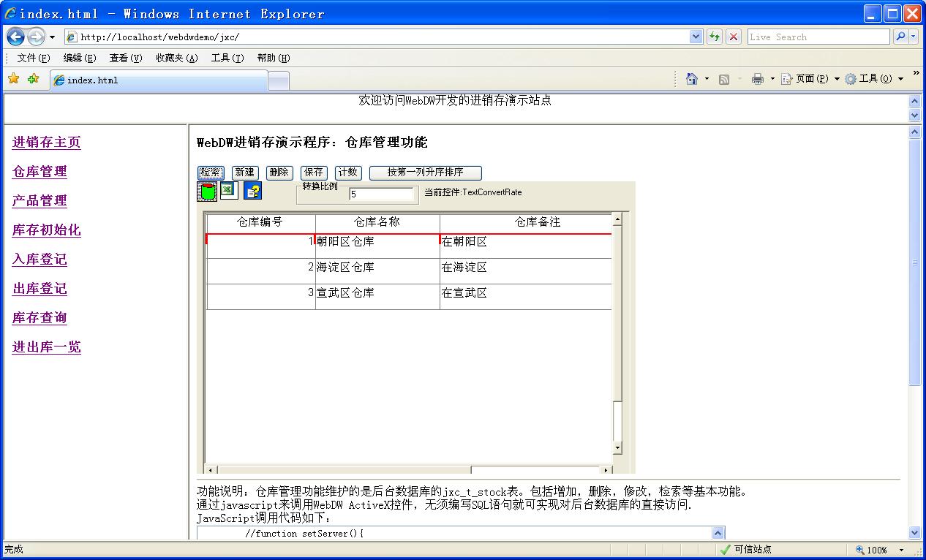
Task: Click the empty new tab button
Action: (279, 81)
